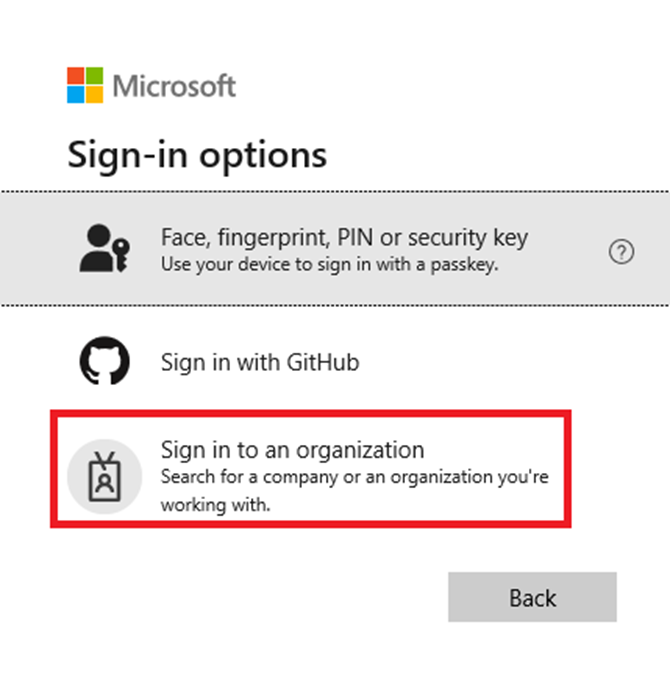Screen dimensions: 670x683
Task: Click the Microsoft four-square logo
Action: [x=84, y=85]
